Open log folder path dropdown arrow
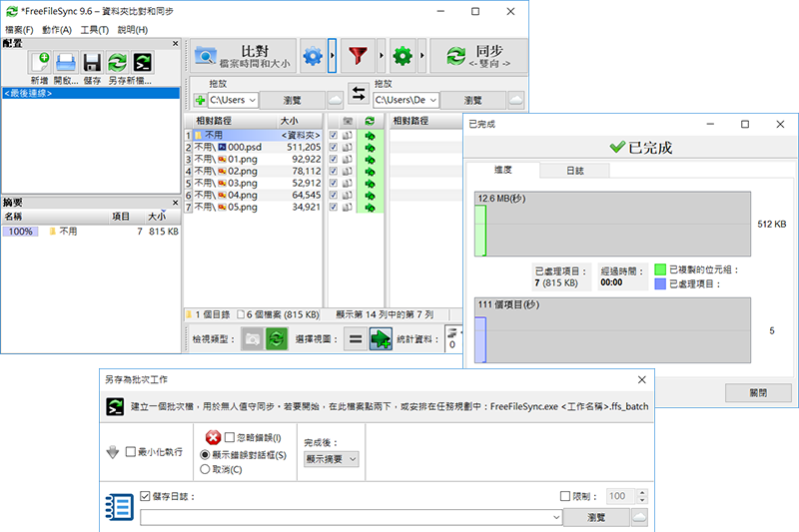Viewport: 799px width, 532px height. (556, 517)
